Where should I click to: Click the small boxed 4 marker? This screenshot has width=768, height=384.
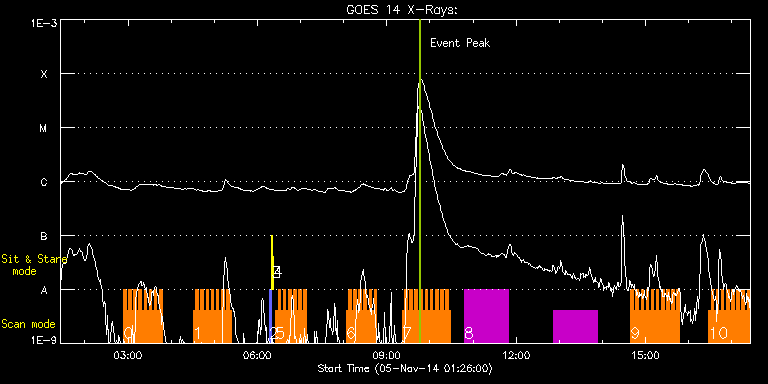tap(277, 272)
